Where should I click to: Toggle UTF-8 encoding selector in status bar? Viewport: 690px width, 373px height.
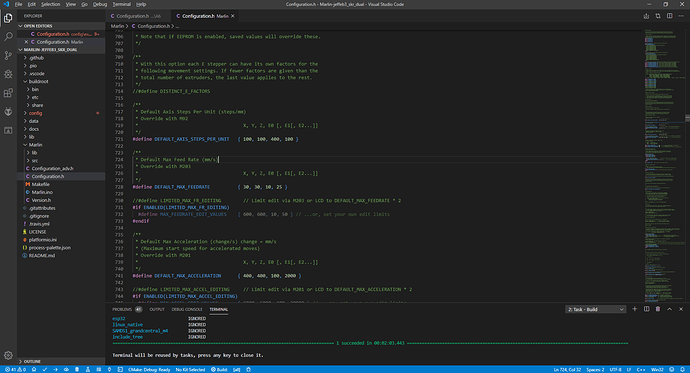pos(616,369)
